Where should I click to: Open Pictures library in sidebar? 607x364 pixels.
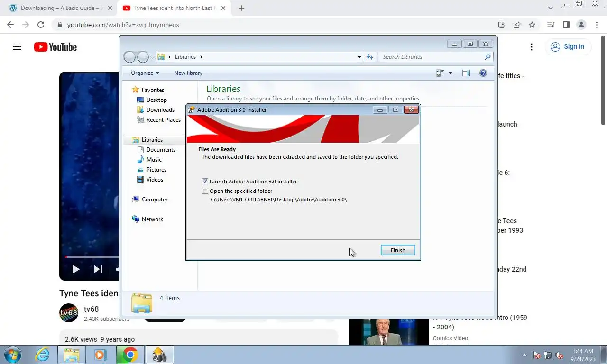tap(156, 170)
